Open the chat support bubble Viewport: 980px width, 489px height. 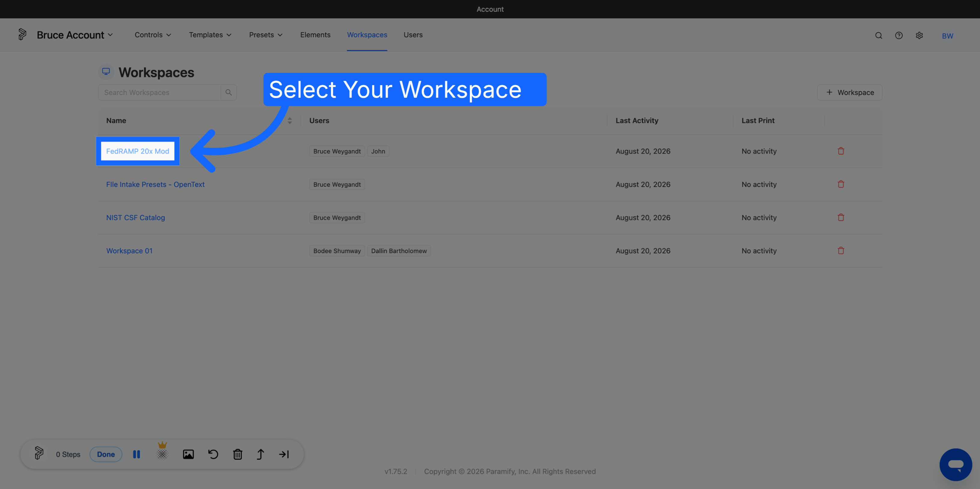[956, 465]
